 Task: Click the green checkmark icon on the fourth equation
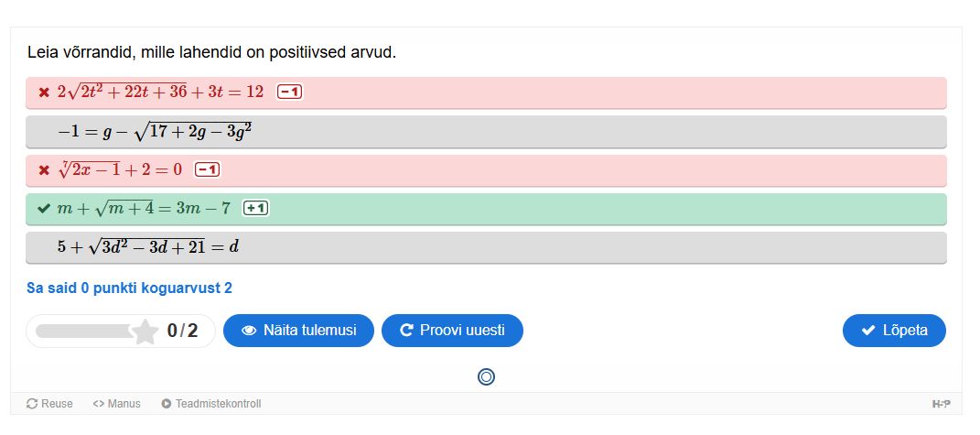click(x=43, y=209)
